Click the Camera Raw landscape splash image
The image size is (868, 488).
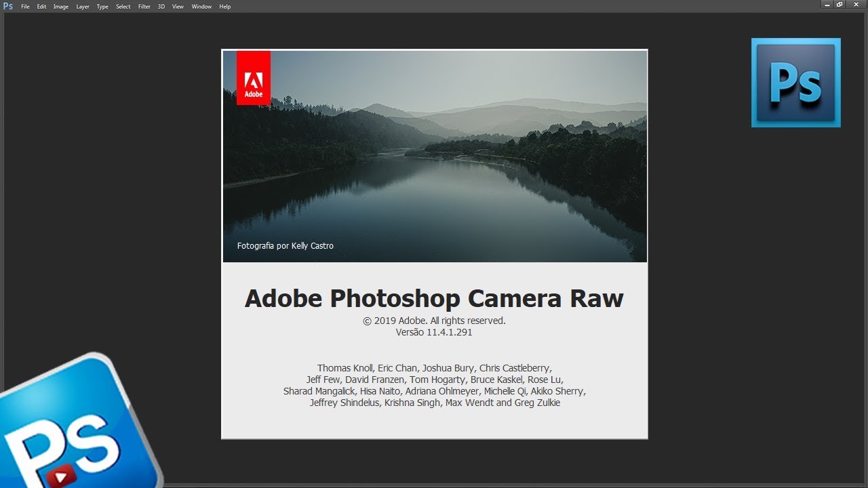[435, 156]
